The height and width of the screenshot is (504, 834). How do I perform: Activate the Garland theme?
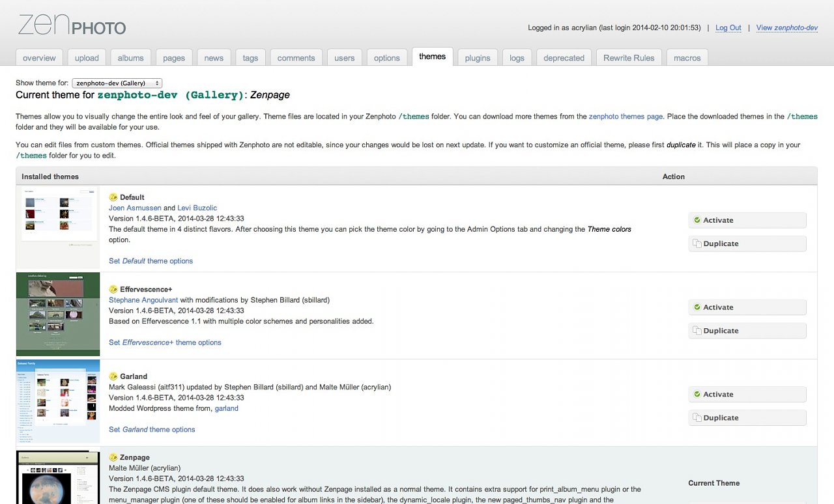click(x=747, y=395)
